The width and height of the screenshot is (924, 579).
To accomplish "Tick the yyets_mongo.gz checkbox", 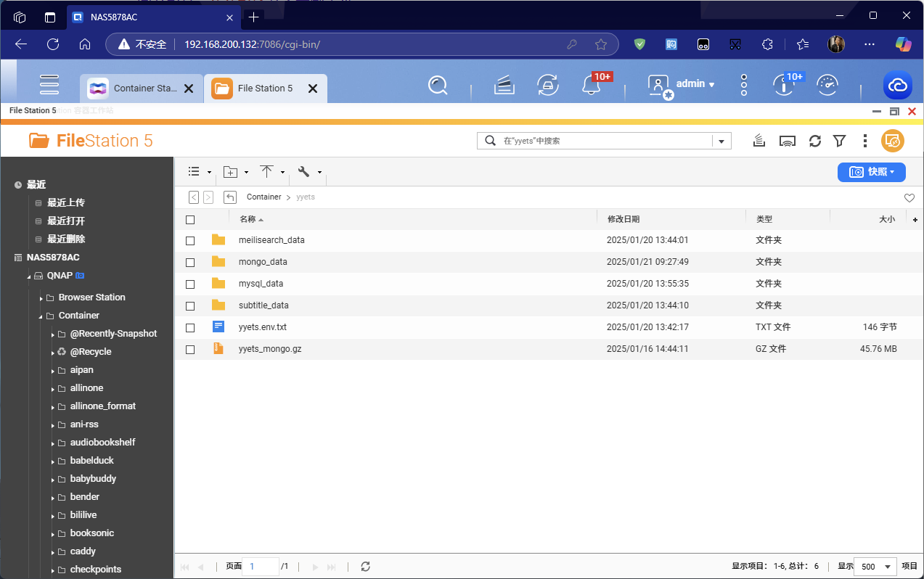I will 190,349.
